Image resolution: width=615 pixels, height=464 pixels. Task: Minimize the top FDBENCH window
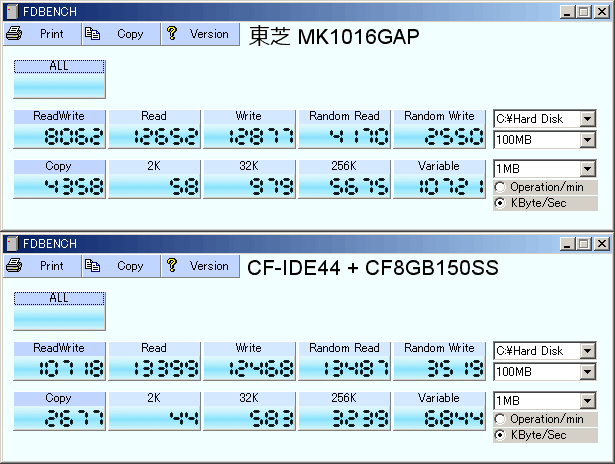(x=567, y=12)
